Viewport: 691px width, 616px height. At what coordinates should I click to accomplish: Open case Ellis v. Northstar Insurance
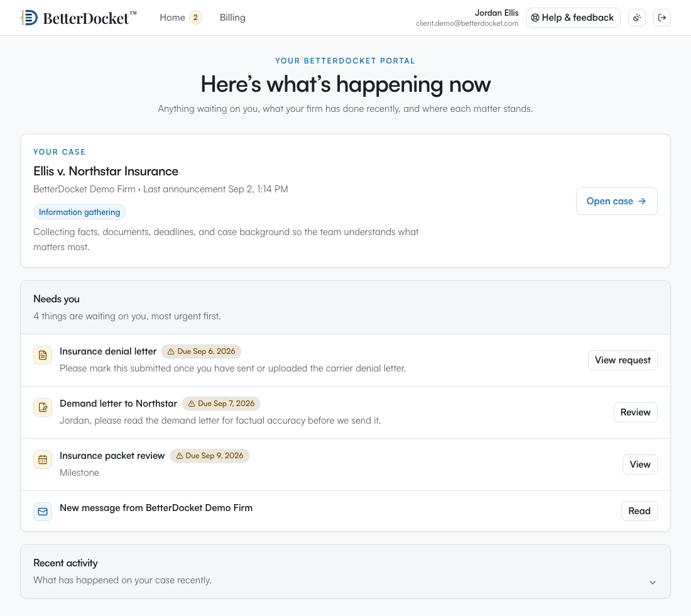(x=616, y=201)
